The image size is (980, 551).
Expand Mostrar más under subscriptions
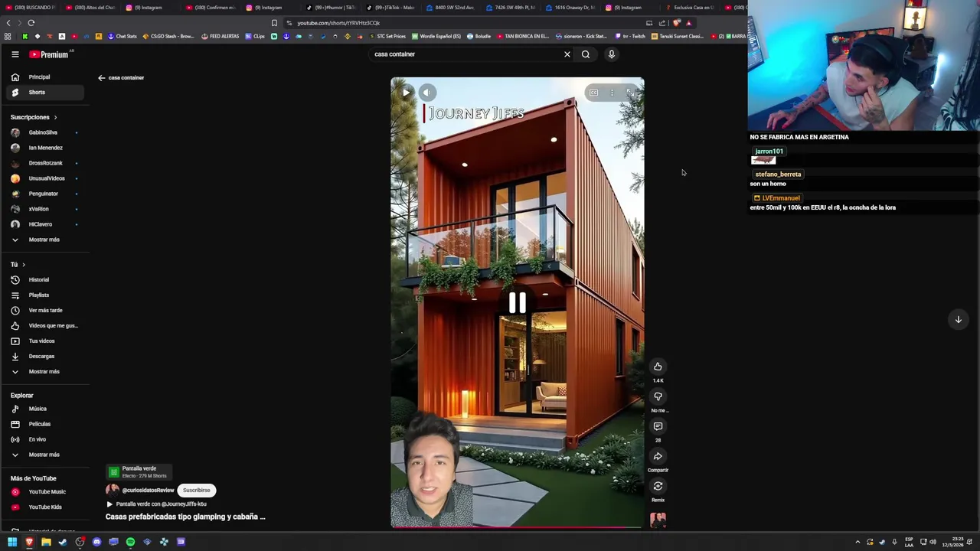coord(44,240)
